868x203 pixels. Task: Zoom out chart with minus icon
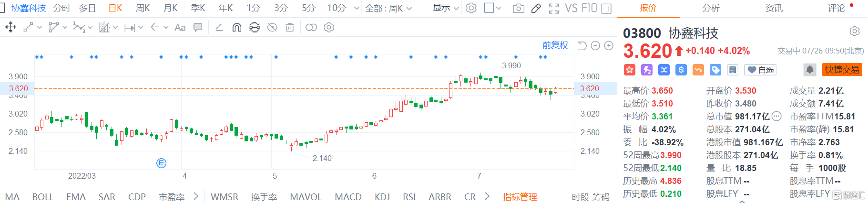595,45
